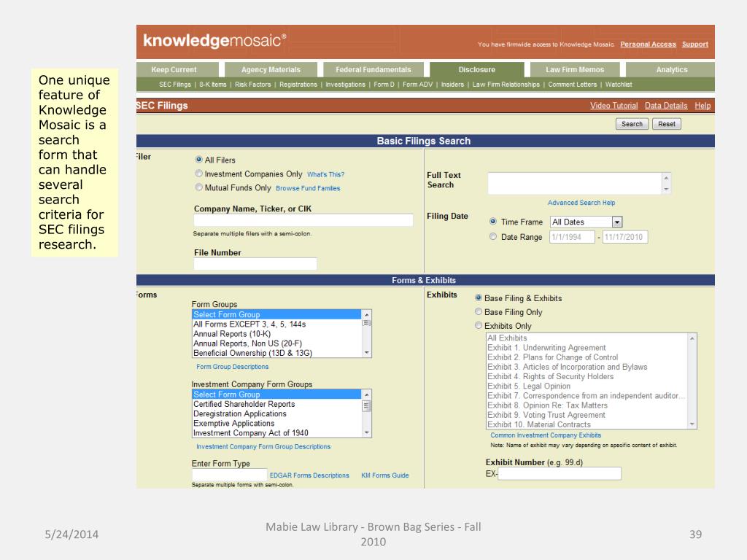Open the Video Tutorial link
The width and height of the screenshot is (747, 560).
(x=614, y=106)
